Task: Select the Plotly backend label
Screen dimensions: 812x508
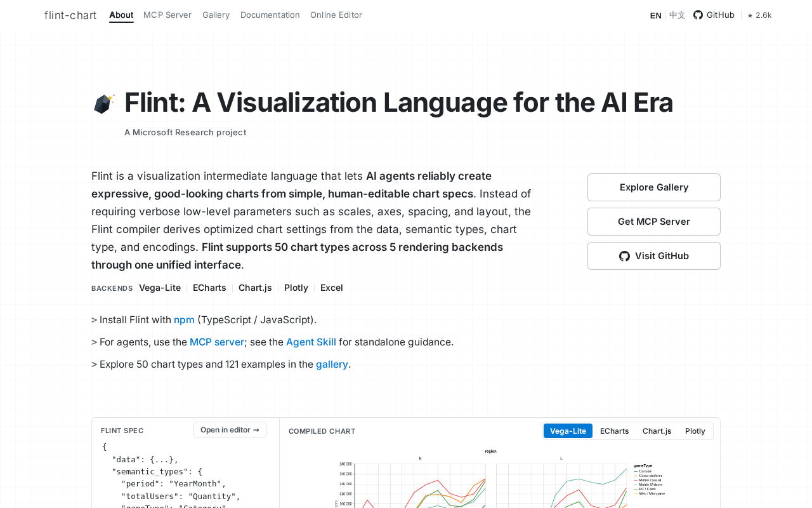Action: 296,288
